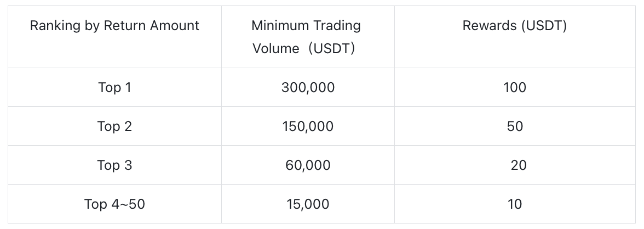This screenshot has height=229, width=644.
Task: Select the 'Top 2' ranking cell
Action: click(114, 127)
